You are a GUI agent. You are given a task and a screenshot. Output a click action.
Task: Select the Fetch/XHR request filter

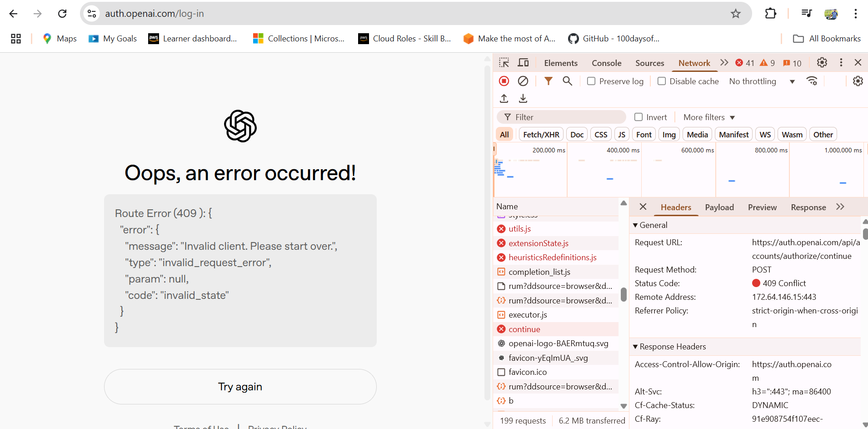(x=541, y=134)
